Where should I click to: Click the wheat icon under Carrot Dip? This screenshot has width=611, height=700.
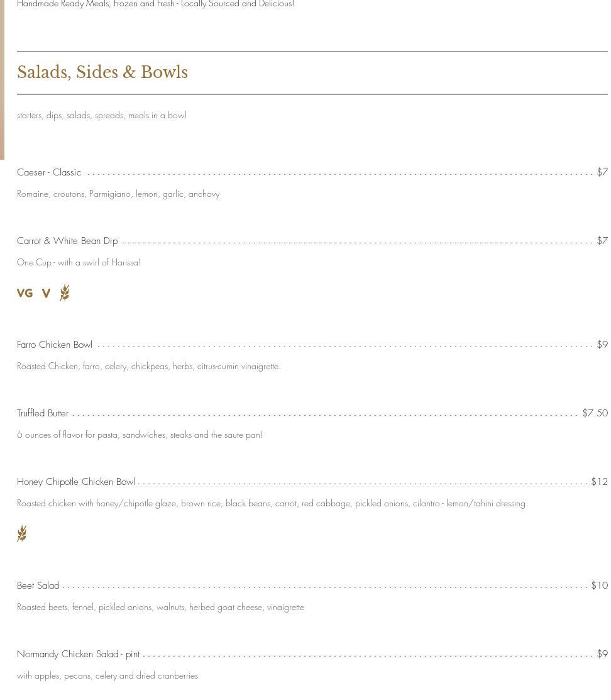pyautogui.click(x=65, y=292)
